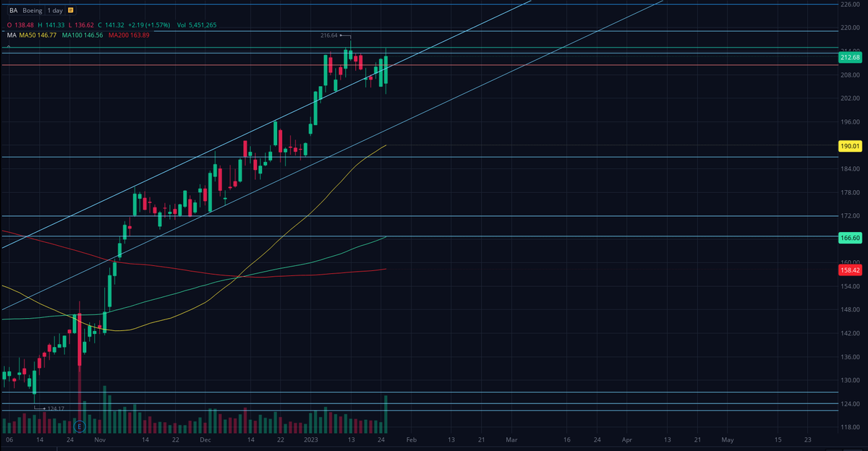Click the Mar label on the time axis
The width and height of the screenshot is (868, 451).
pos(512,439)
